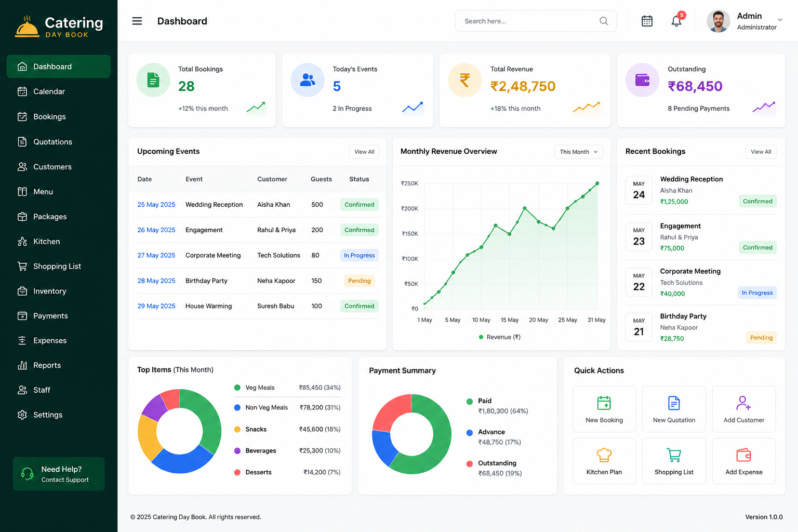Open Quotations sidebar item
The height and width of the screenshot is (532, 798).
(x=59, y=142)
